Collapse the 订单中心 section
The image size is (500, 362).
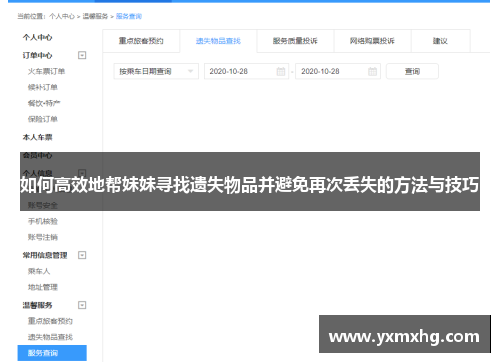[82, 55]
